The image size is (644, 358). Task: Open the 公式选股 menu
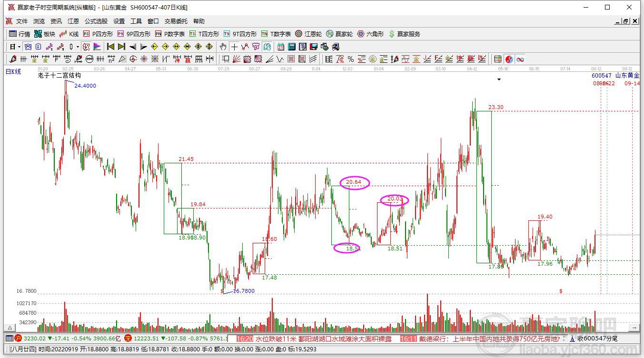tap(96, 21)
